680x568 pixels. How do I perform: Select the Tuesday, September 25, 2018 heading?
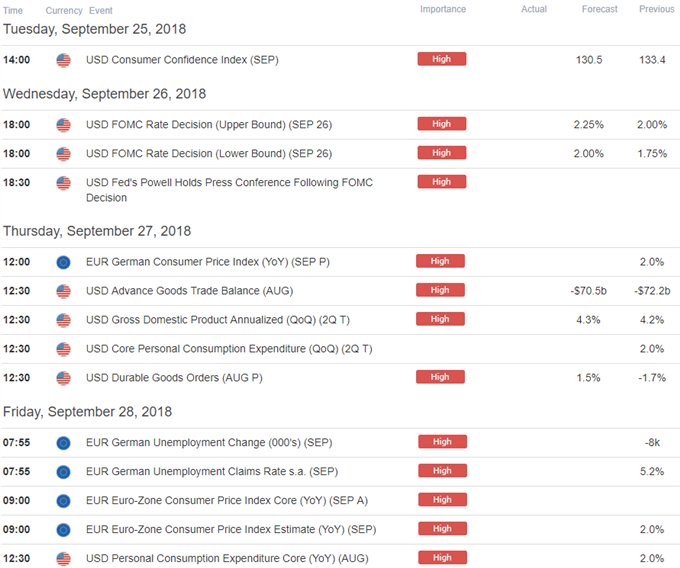95,29
